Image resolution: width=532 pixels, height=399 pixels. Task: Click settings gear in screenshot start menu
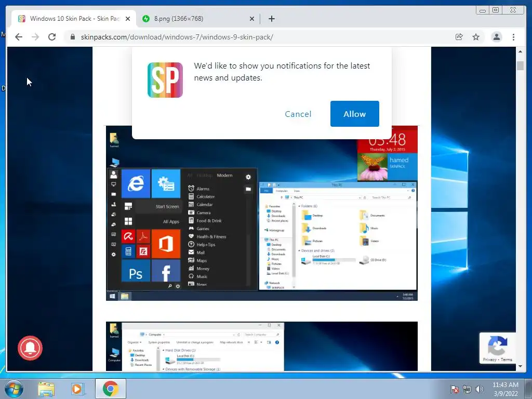[248, 177]
